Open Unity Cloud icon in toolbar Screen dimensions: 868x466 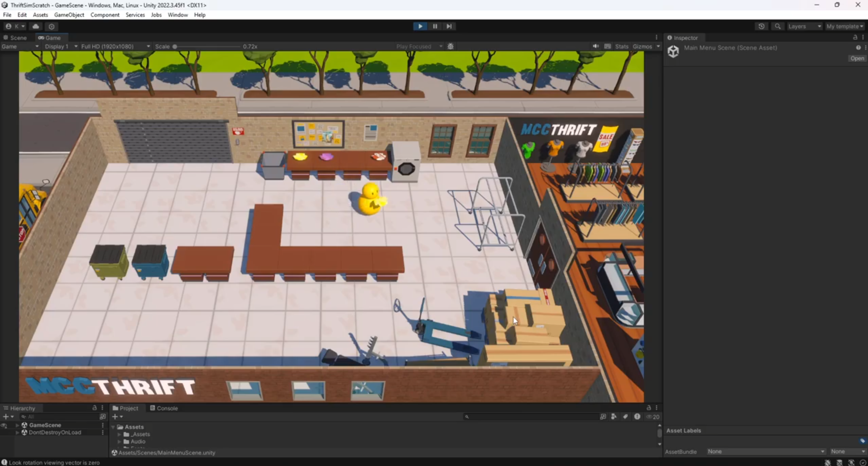click(x=36, y=26)
